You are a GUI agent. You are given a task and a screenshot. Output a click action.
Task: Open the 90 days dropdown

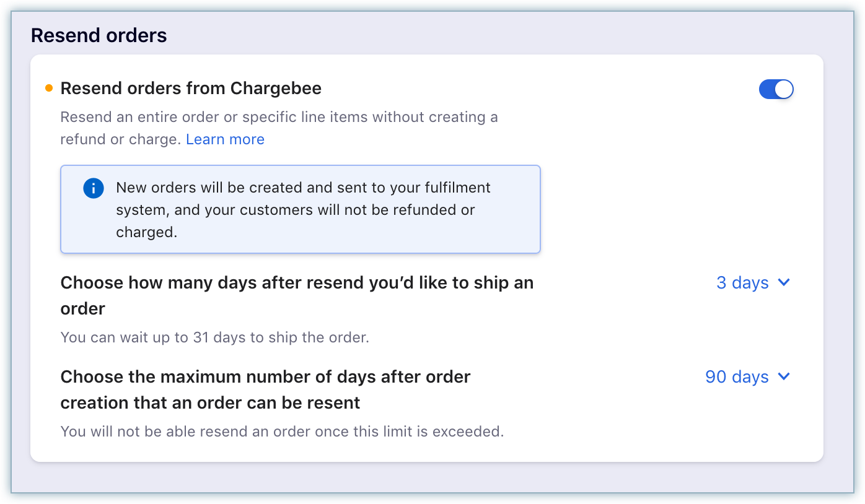pyautogui.click(x=737, y=377)
